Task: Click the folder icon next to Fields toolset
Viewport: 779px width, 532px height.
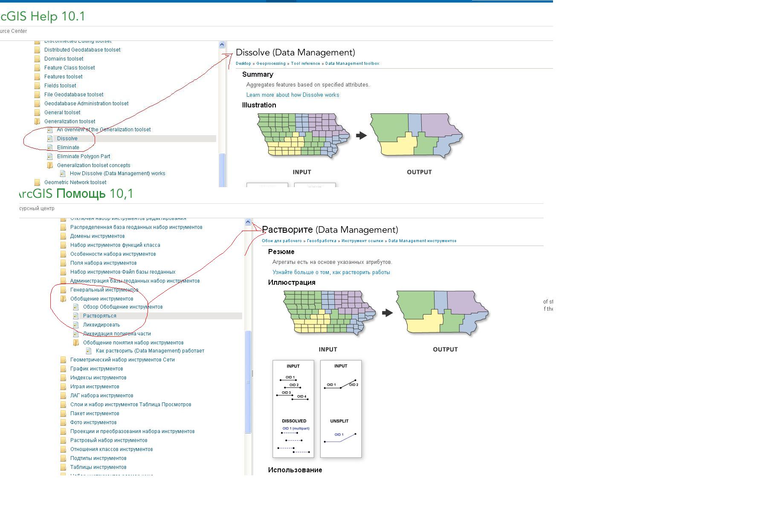Action: pos(38,86)
